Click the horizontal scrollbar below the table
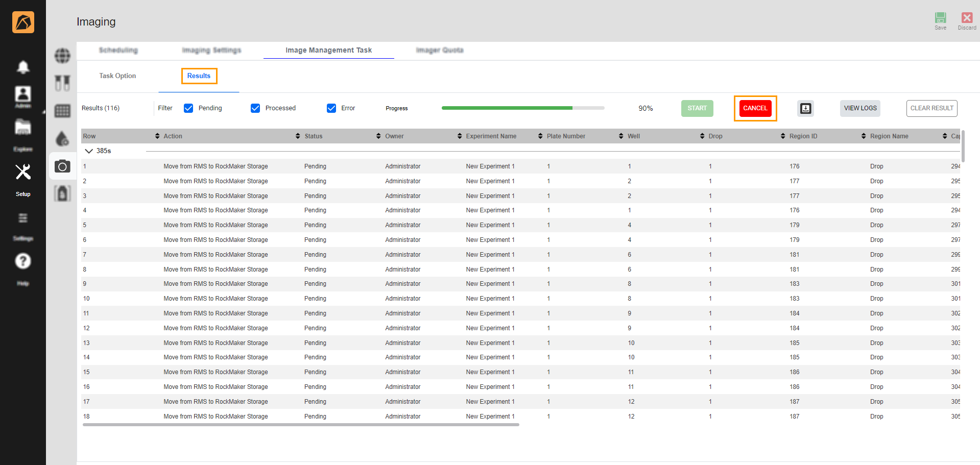Viewport: 980px width, 465px height. tap(301, 425)
